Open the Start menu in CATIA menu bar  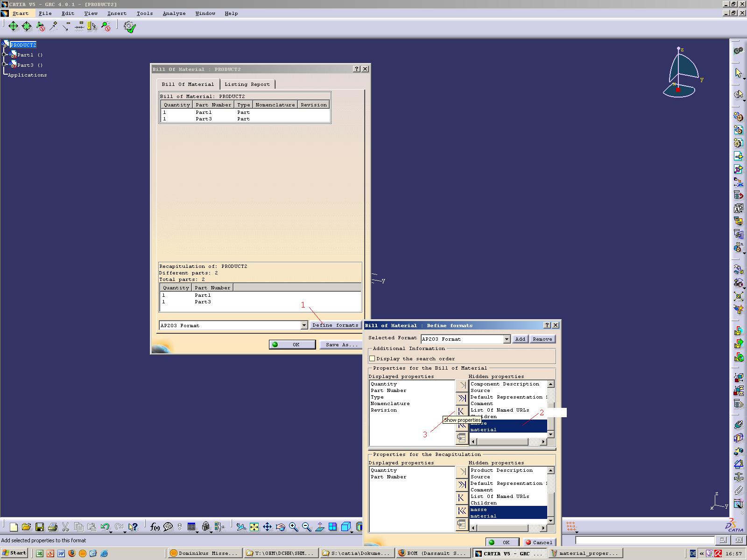point(20,14)
